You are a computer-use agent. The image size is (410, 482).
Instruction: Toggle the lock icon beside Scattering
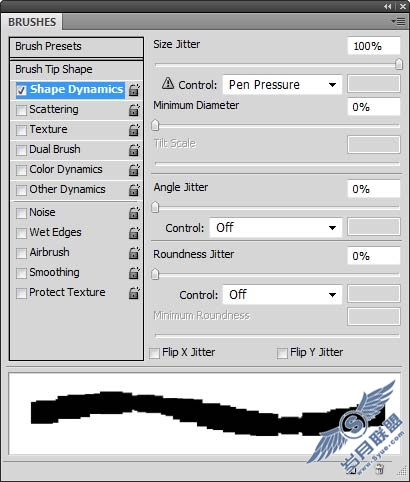134,110
